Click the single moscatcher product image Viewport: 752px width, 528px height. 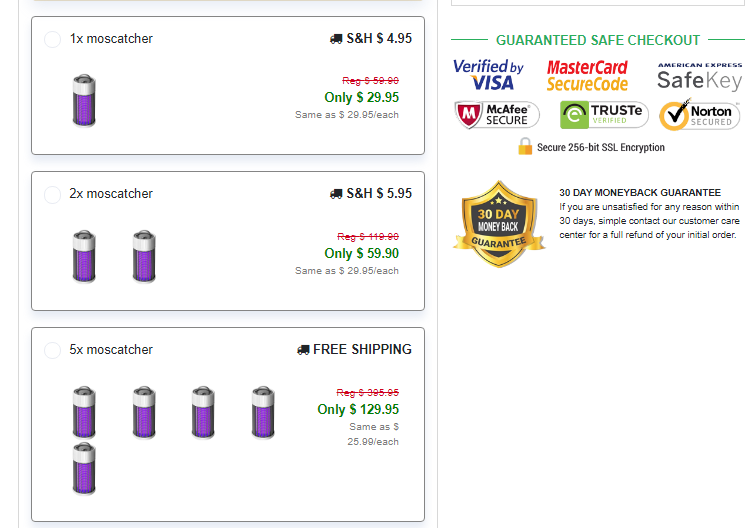coord(84,100)
